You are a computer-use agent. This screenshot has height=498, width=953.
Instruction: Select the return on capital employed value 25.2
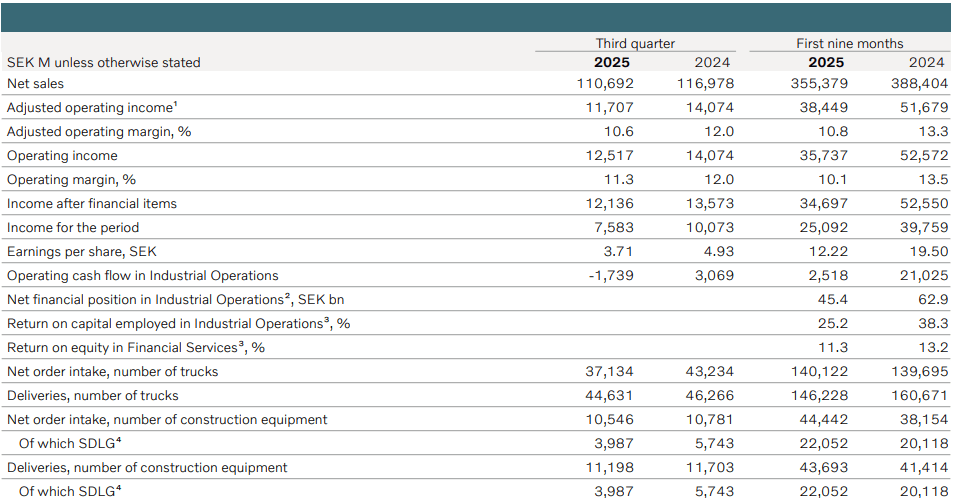(x=832, y=323)
